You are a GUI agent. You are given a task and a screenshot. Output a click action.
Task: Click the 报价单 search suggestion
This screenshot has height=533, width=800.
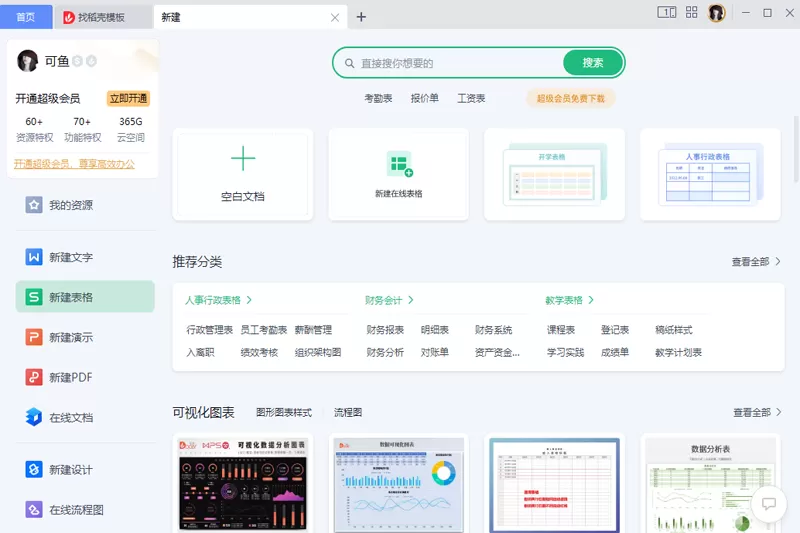424,98
